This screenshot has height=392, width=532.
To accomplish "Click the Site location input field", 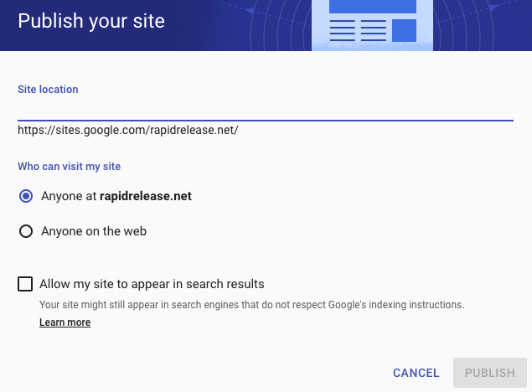I will (x=265, y=110).
